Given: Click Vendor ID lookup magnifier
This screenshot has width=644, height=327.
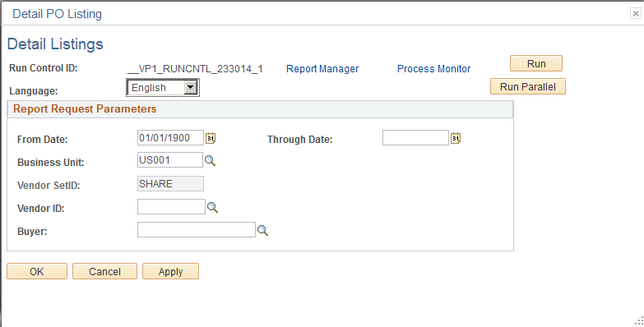Looking at the screenshot, I should [x=212, y=207].
